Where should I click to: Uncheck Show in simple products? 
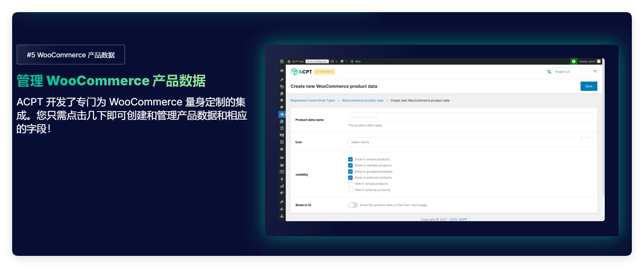350,159
